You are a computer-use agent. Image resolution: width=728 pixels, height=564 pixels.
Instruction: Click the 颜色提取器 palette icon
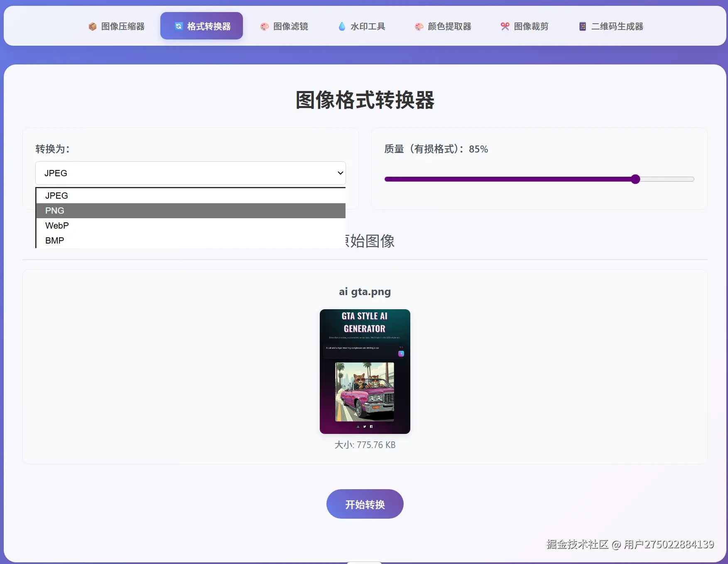419,26
